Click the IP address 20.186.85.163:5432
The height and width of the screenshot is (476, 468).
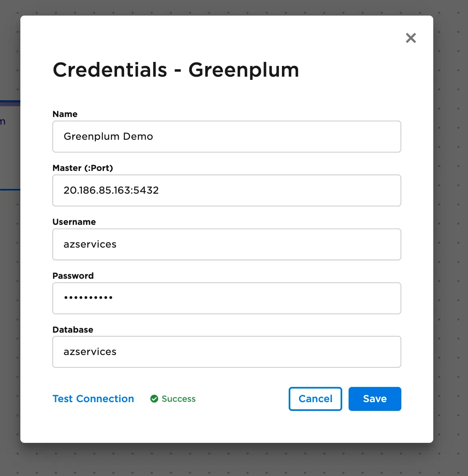pos(111,190)
